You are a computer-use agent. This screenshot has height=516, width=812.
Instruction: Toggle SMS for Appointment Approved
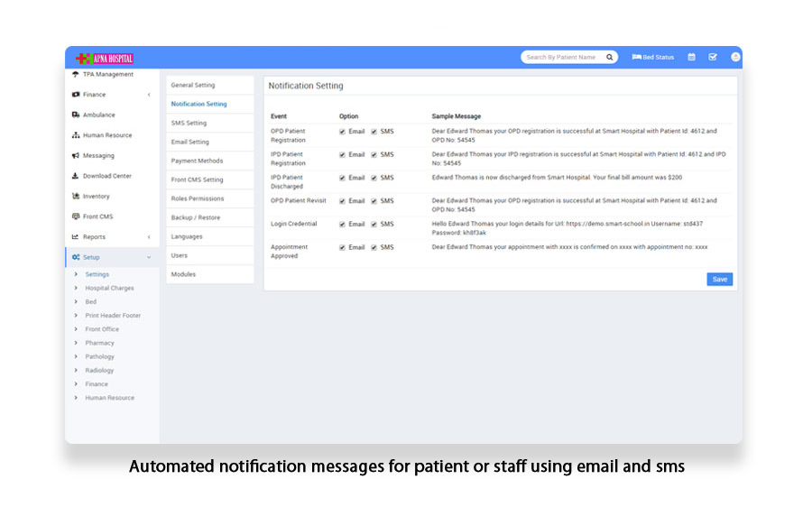coord(374,248)
